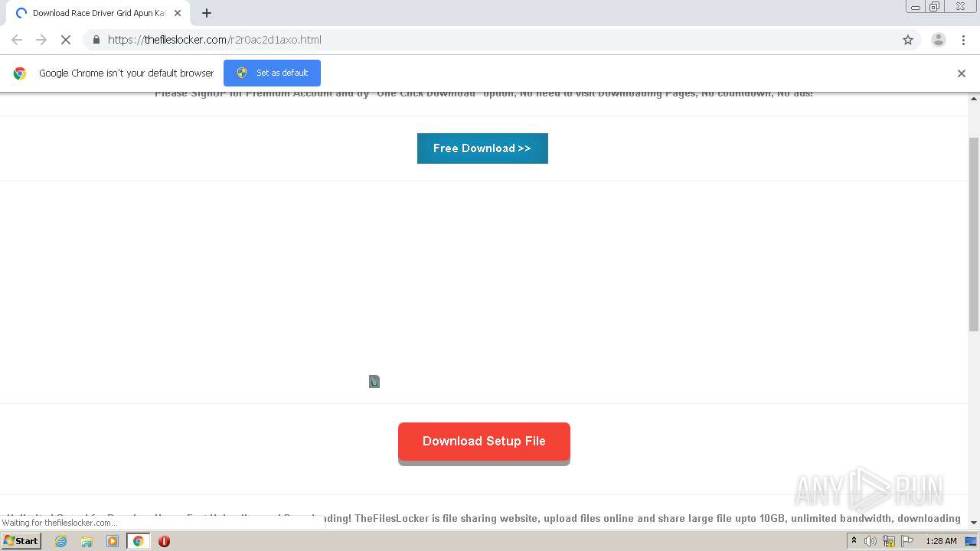Open a new tab
The height and width of the screenshot is (551, 980).
click(x=207, y=13)
